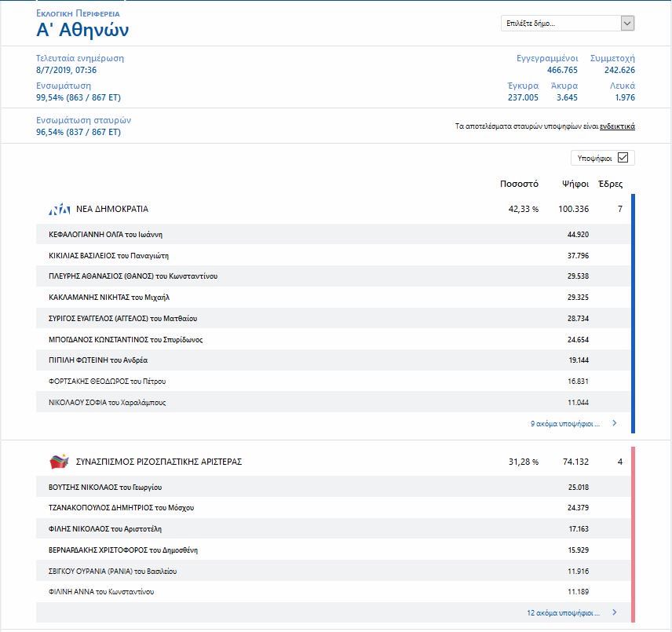Click the Έδρες column header

point(610,184)
